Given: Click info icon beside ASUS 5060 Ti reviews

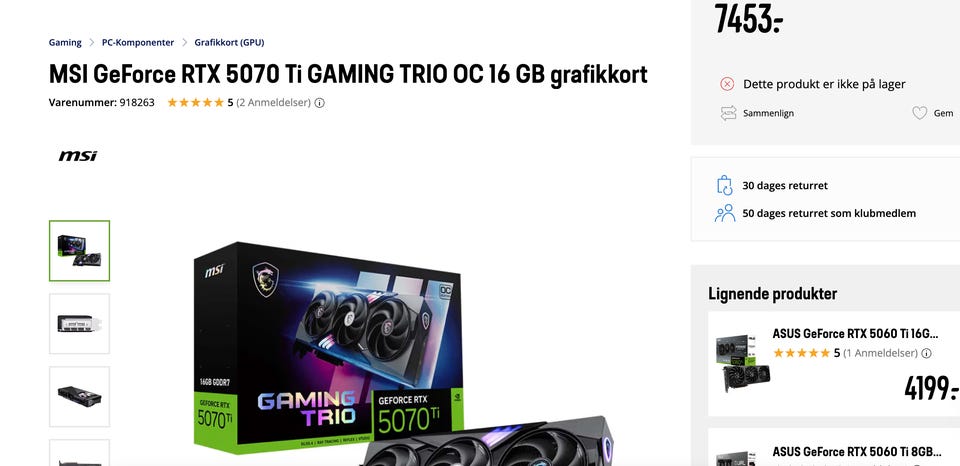Looking at the screenshot, I should [x=926, y=353].
